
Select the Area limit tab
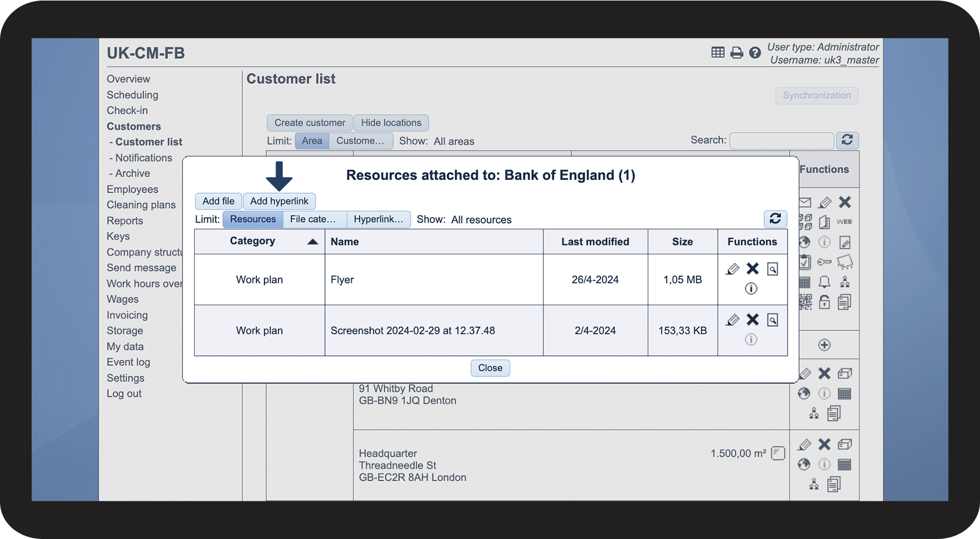pos(312,140)
